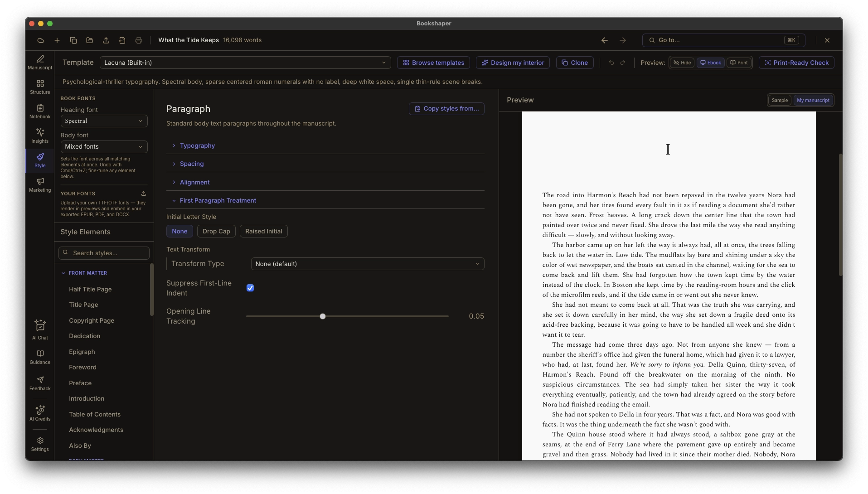Image resolution: width=868 pixels, height=494 pixels.
Task: Open the Transform Type dropdown
Action: coord(368,264)
